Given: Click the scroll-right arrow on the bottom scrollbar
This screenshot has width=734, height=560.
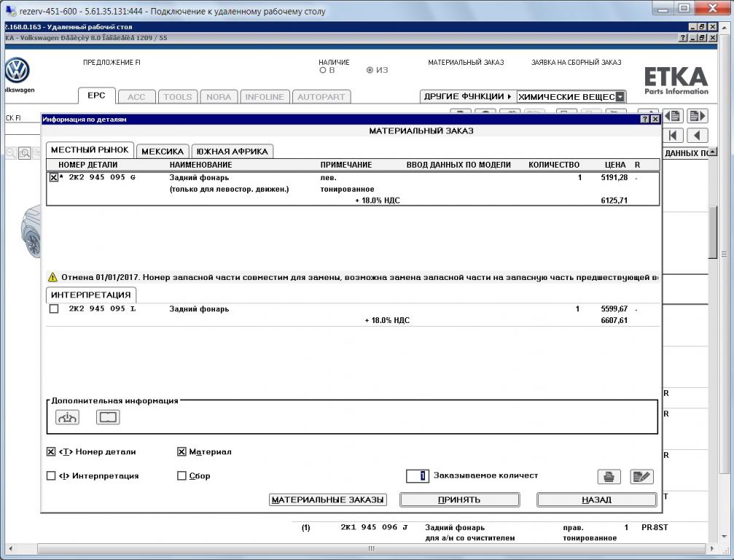Looking at the screenshot, I should click(712, 548).
